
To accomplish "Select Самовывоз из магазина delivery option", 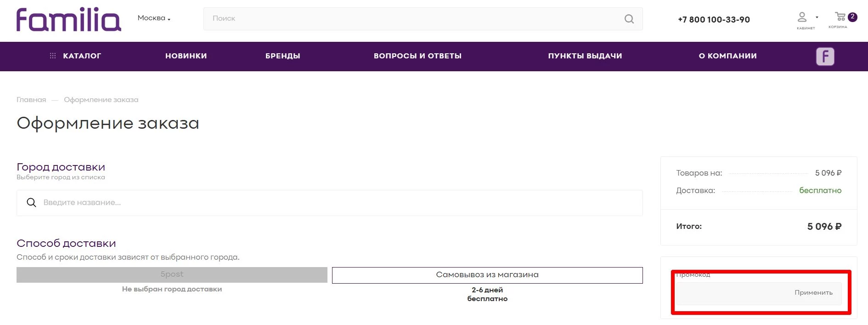I will [487, 275].
